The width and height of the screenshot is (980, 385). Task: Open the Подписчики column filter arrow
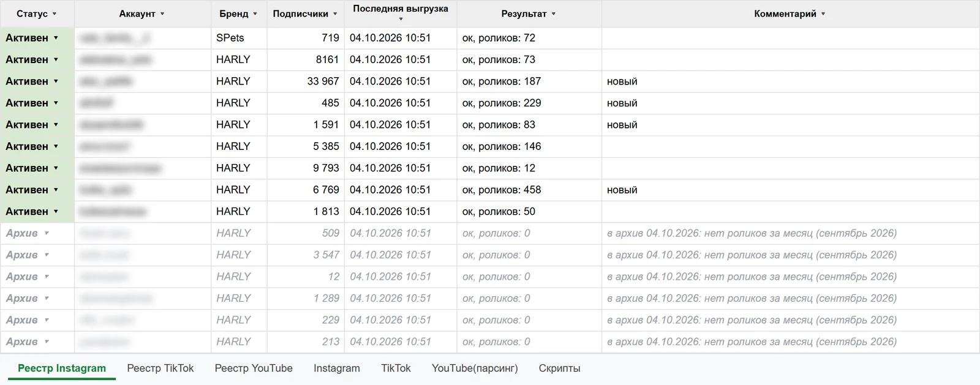tap(335, 13)
